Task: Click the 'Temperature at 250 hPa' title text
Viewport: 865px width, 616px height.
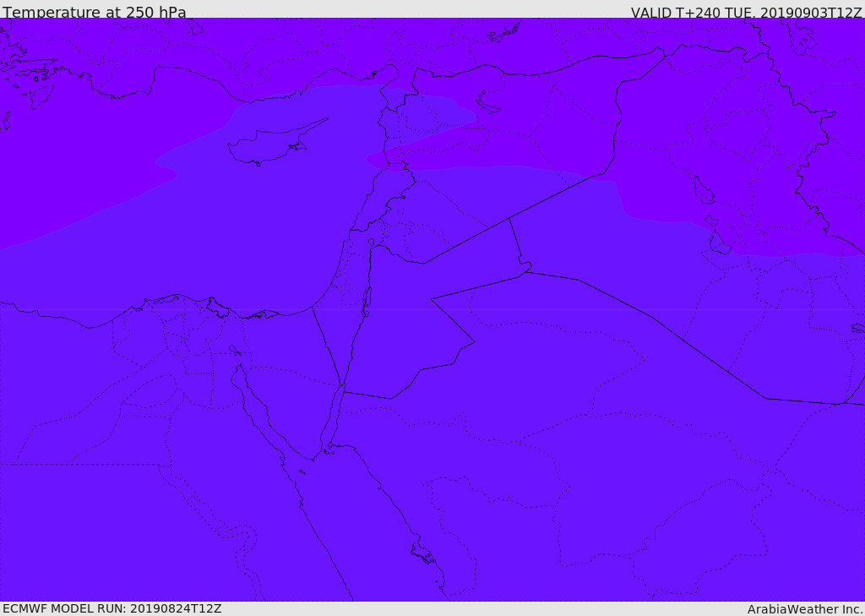Action: coord(95,12)
